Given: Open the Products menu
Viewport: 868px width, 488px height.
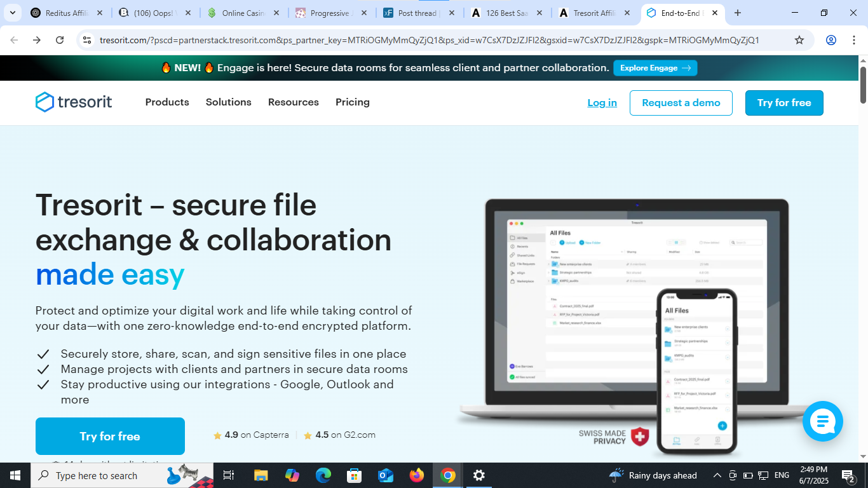Looking at the screenshot, I should (167, 102).
